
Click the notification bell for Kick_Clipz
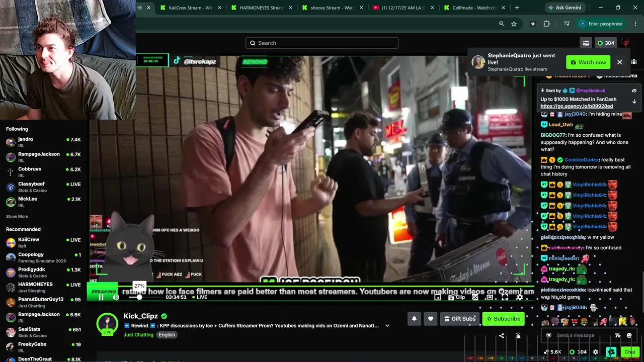(414, 319)
